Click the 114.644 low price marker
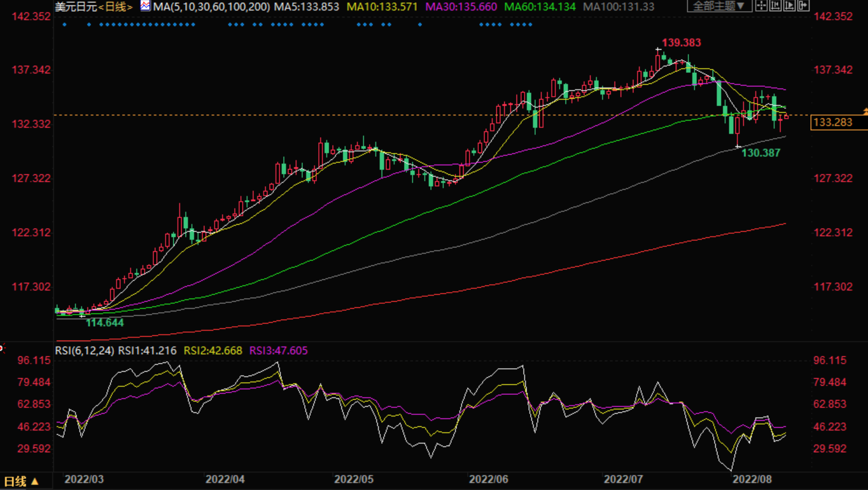 pos(104,323)
